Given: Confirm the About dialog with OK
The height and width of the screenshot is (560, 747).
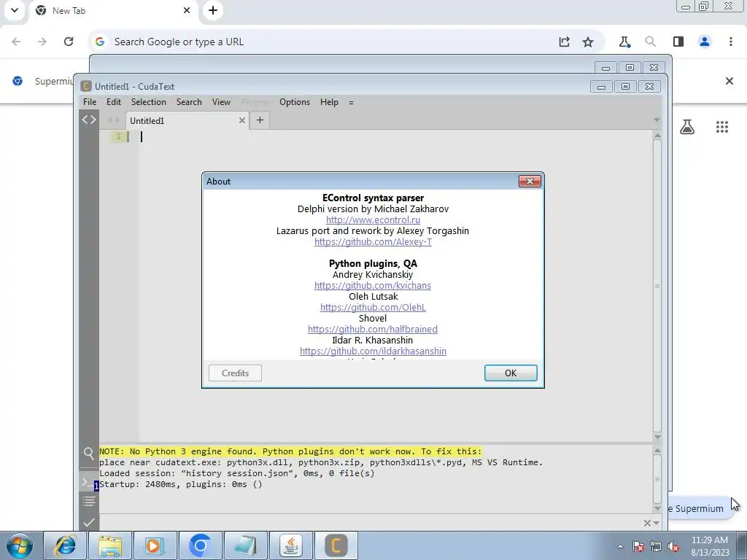Looking at the screenshot, I should pos(511,373).
